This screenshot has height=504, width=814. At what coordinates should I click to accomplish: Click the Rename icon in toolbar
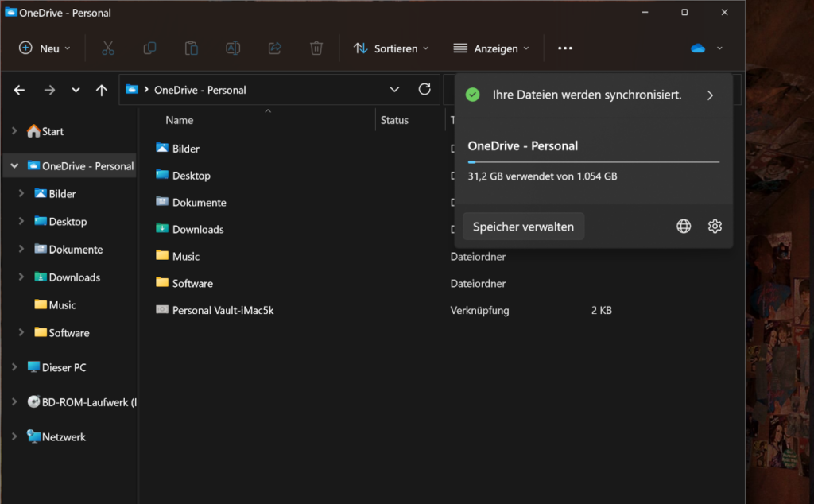tap(233, 48)
